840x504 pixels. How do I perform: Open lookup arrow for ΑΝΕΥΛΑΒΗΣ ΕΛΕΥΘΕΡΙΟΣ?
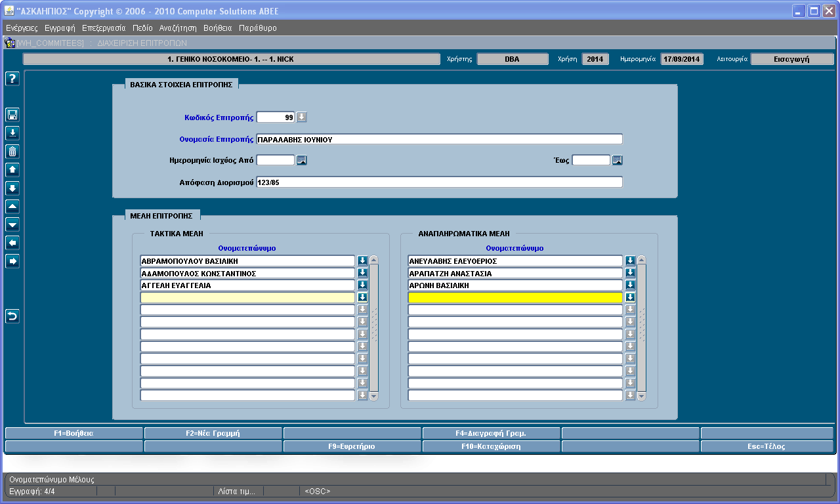[631, 261]
